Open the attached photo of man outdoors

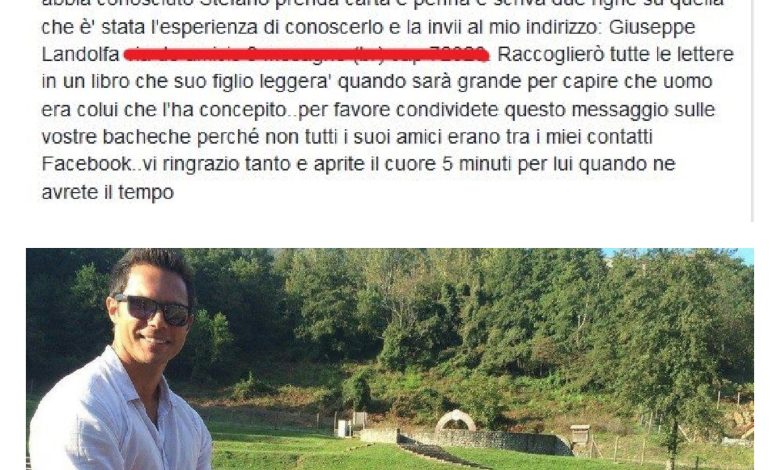click(390, 359)
